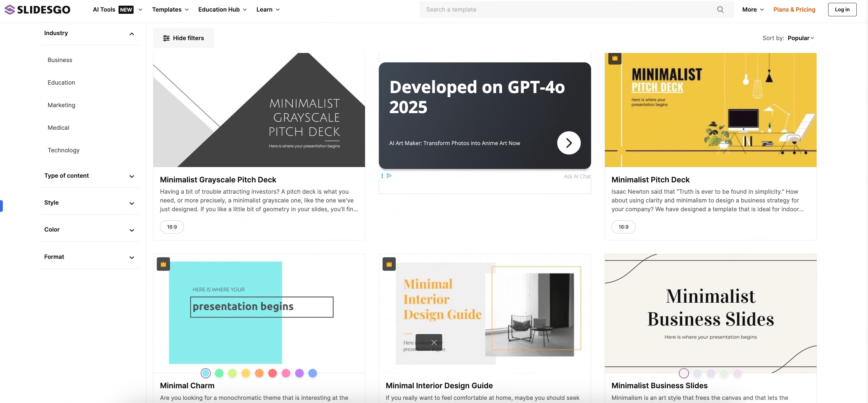Open the Minimalist Pitch Deck title link
Image resolution: width=868 pixels, height=403 pixels.
coord(650,180)
